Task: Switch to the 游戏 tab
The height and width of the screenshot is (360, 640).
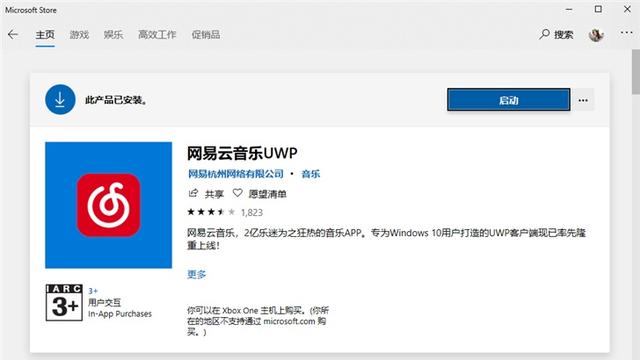Action: (x=79, y=35)
